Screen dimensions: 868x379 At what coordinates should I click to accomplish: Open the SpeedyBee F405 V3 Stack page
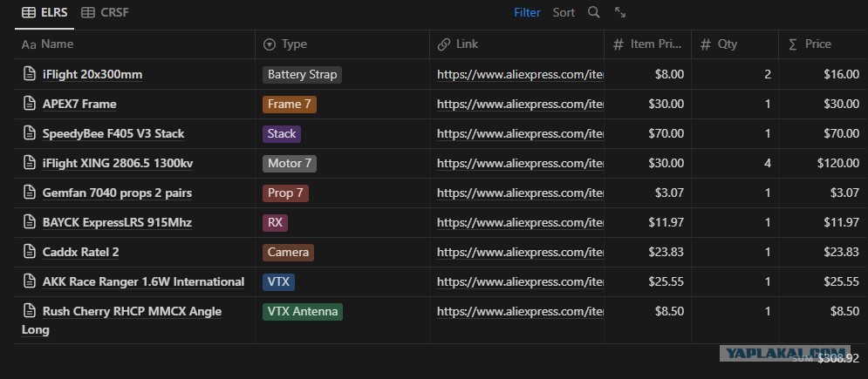coord(113,133)
